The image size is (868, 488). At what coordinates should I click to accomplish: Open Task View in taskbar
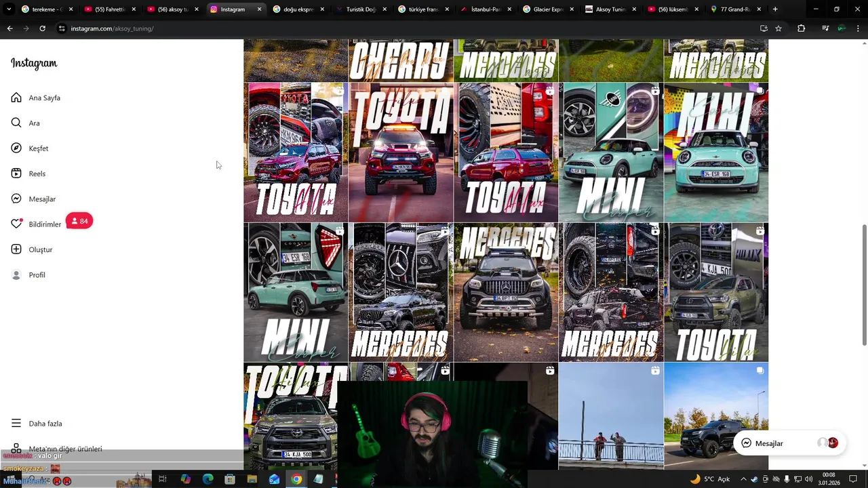click(x=163, y=479)
